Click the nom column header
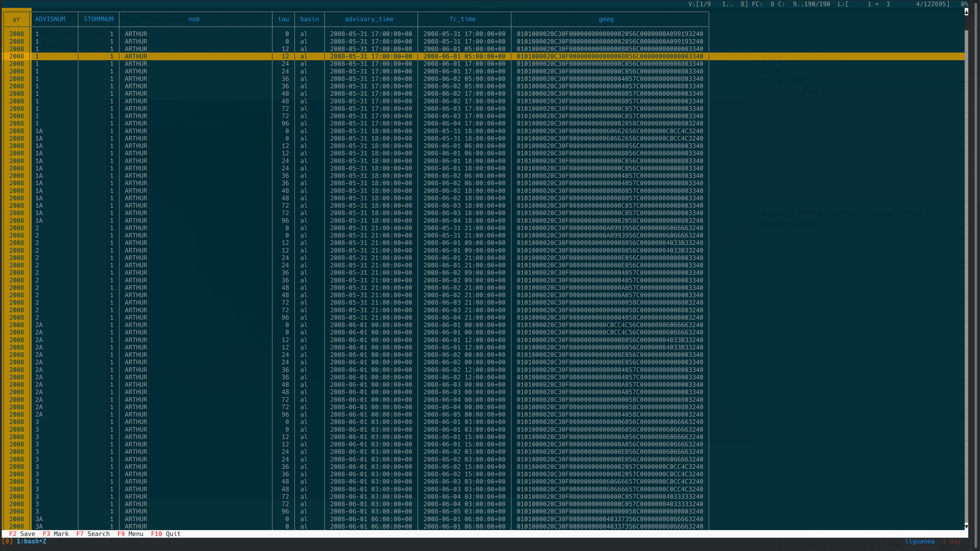The width and height of the screenshot is (980, 551). (194, 19)
